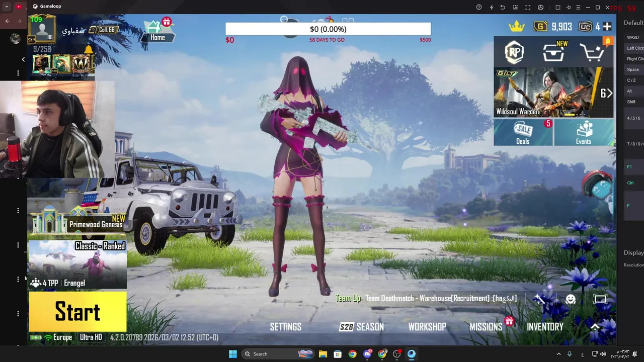Open the Events tile

point(584,132)
